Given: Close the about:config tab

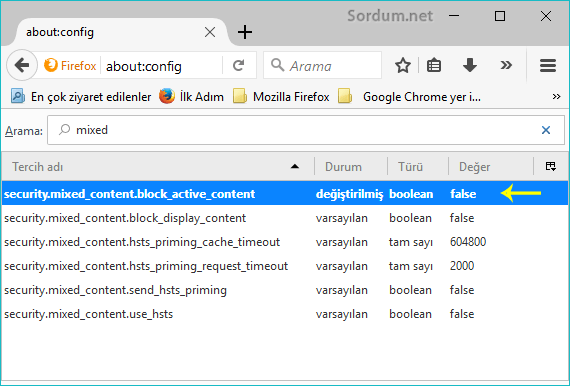Looking at the screenshot, I should tap(210, 32).
